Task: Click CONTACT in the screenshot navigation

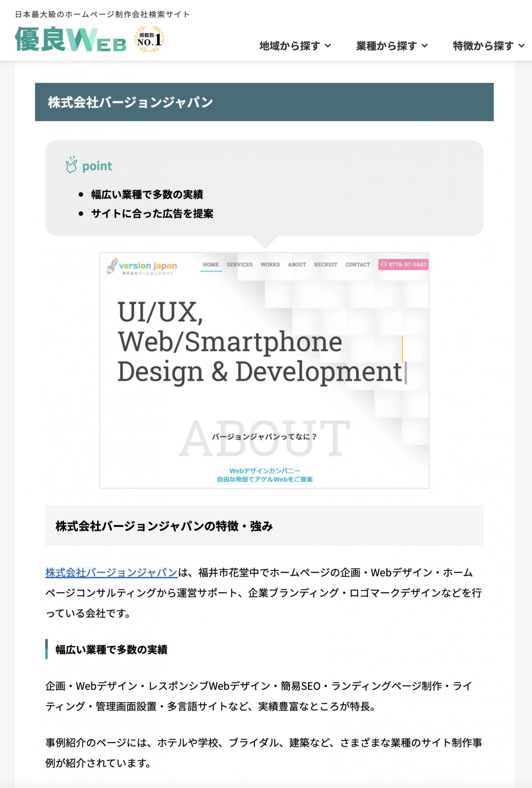Action: [358, 265]
